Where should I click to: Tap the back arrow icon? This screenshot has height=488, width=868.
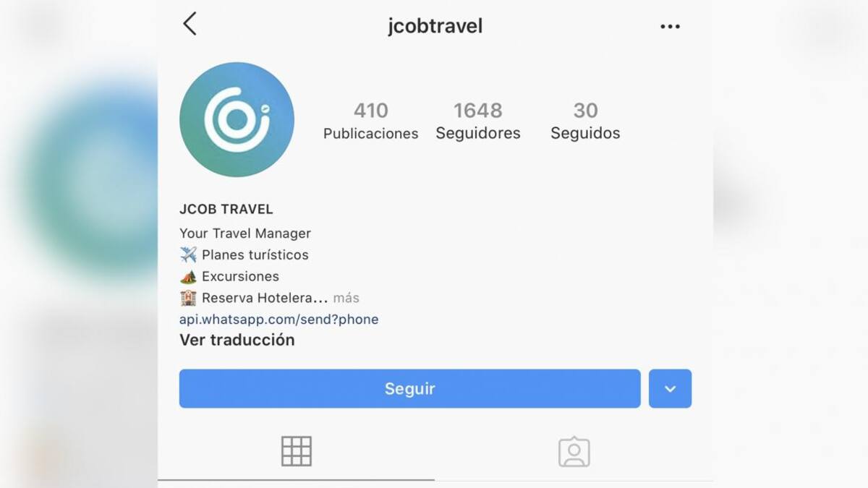click(x=190, y=24)
